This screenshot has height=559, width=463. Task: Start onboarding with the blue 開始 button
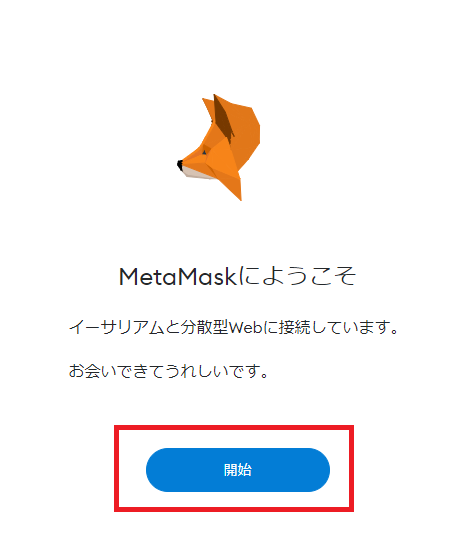(x=238, y=470)
